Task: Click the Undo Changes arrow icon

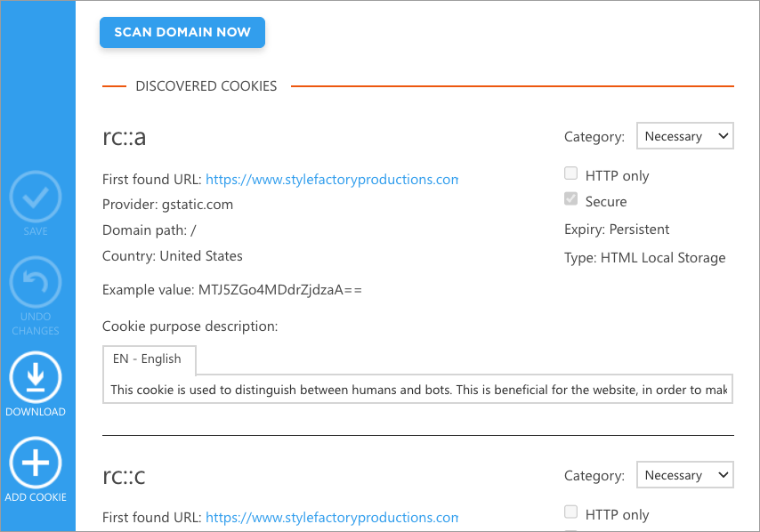Action: point(36,283)
